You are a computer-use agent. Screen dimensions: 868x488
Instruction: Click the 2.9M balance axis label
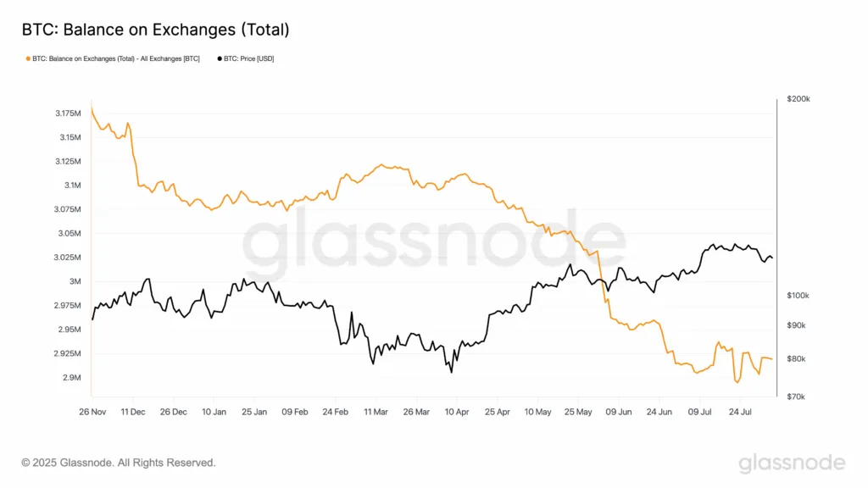click(x=72, y=377)
